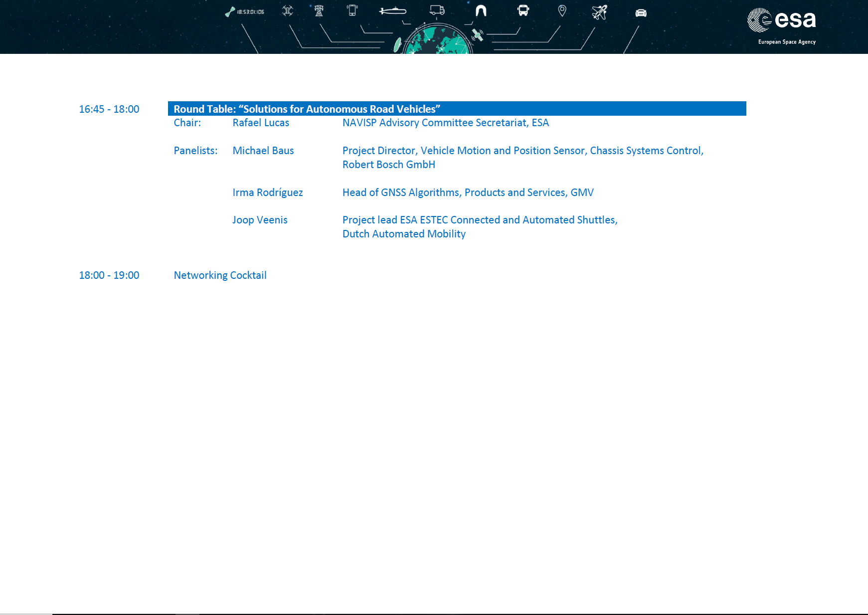This screenshot has height=615, width=868.
Task: Click the map location pin icon
Action: click(x=562, y=10)
